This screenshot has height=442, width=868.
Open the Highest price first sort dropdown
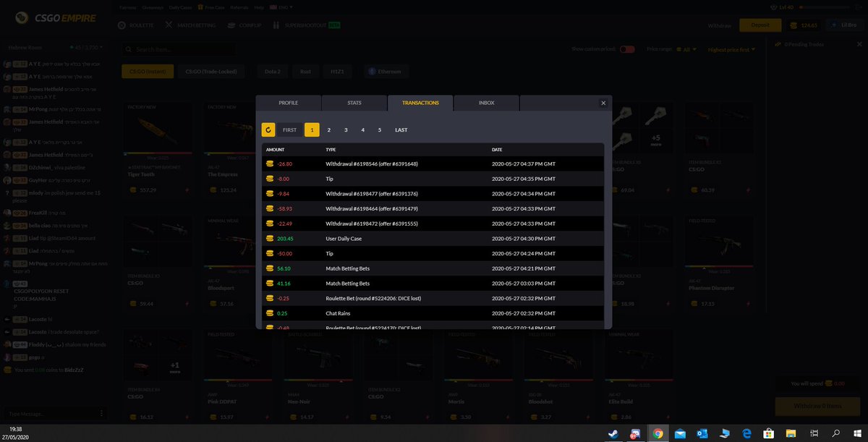[731, 50]
